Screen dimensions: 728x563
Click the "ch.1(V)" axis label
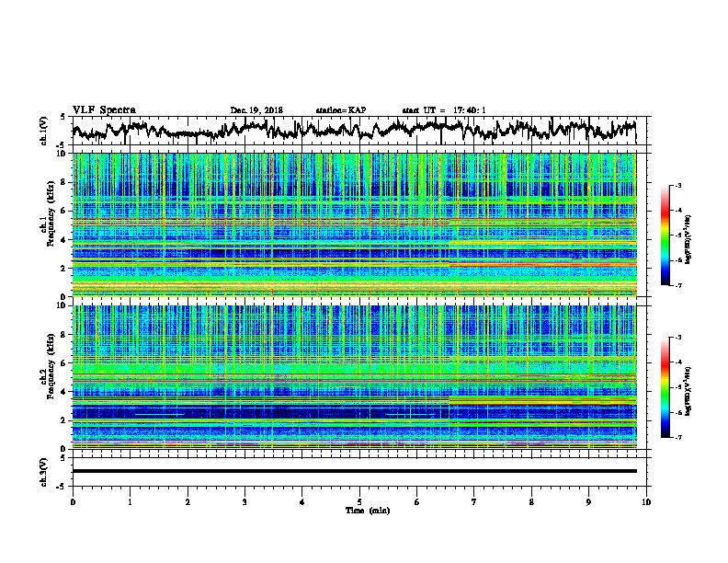(x=44, y=131)
